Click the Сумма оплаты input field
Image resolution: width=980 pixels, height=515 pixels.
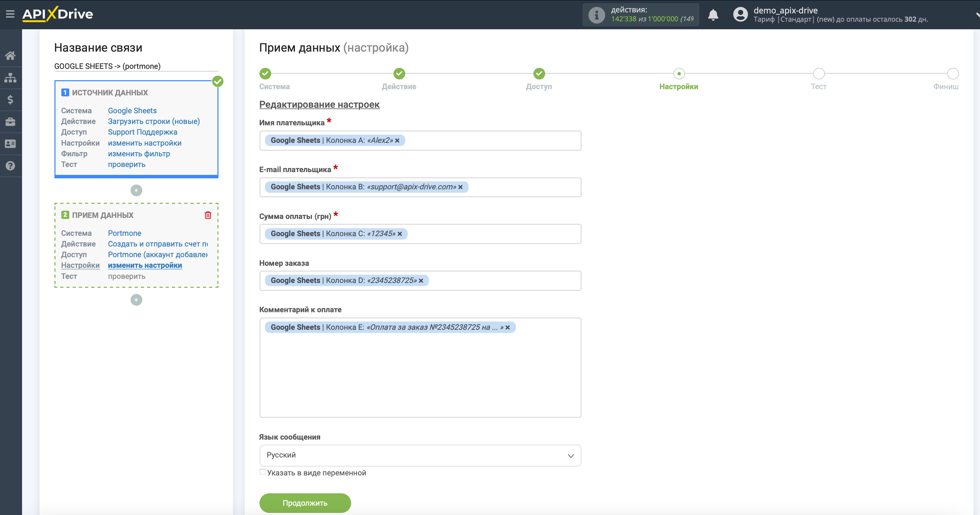click(420, 234)
